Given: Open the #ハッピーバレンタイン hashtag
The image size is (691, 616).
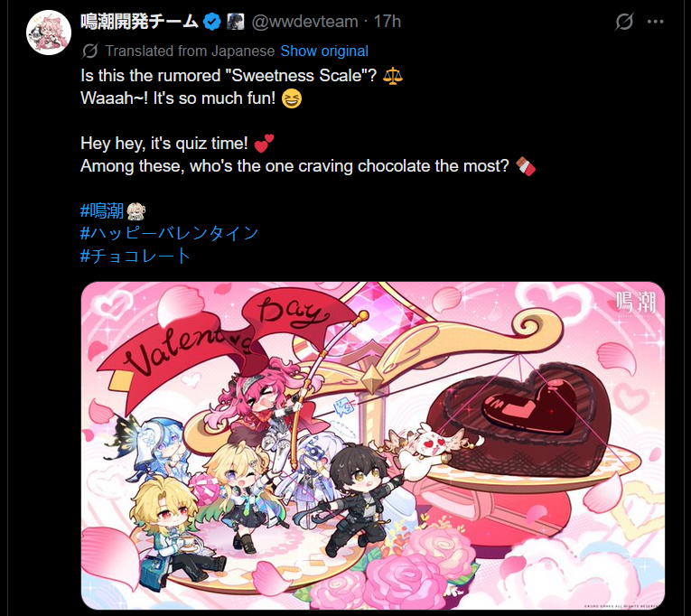Looking at the screenshot, I should tap(169, 233).
